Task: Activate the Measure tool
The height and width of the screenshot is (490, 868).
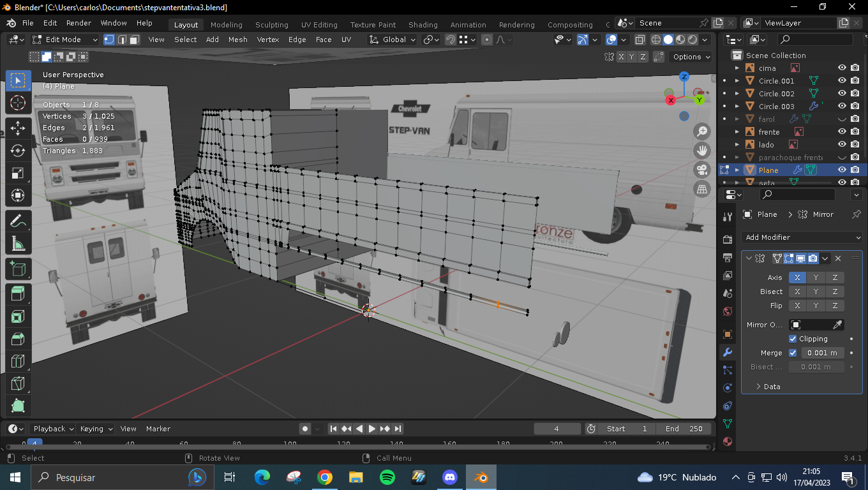Action: pos(18,243)
